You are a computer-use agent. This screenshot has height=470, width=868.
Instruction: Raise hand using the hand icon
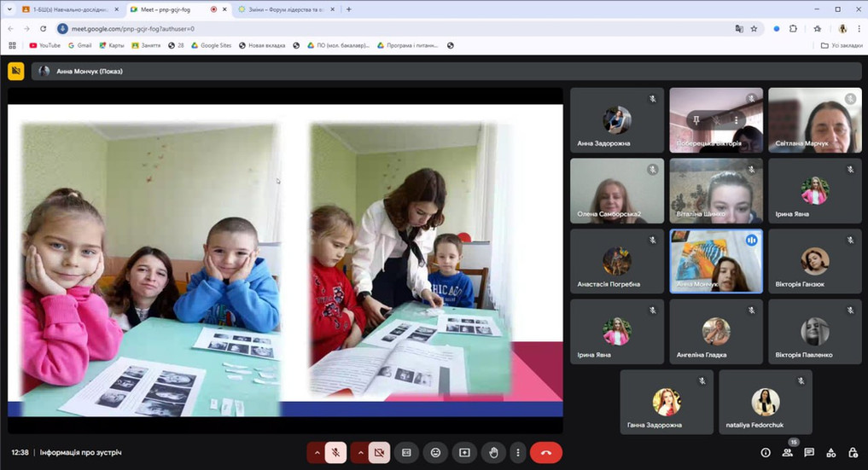(x=493, y=453)
